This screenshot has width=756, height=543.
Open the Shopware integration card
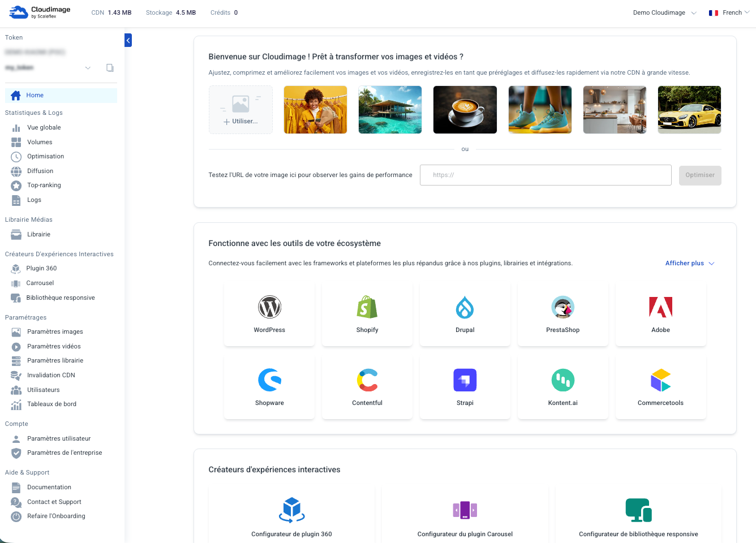(x=269, y=387)
